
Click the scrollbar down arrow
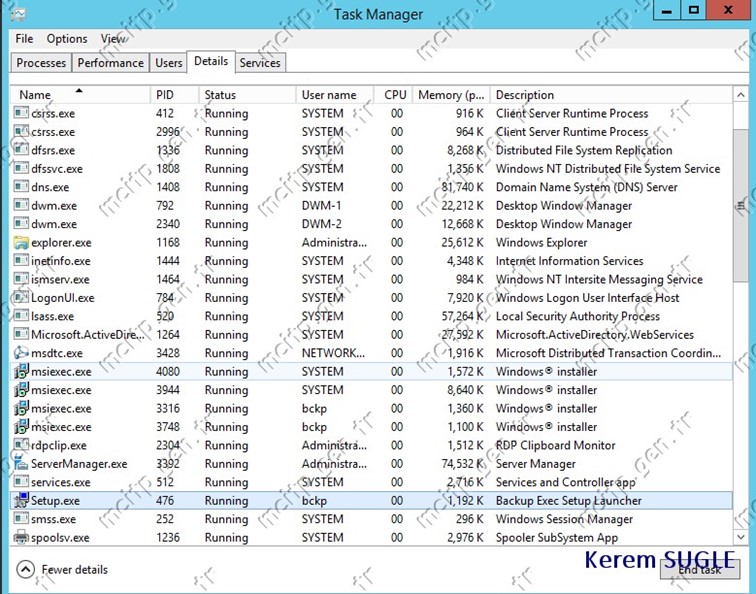pos(741,537)
